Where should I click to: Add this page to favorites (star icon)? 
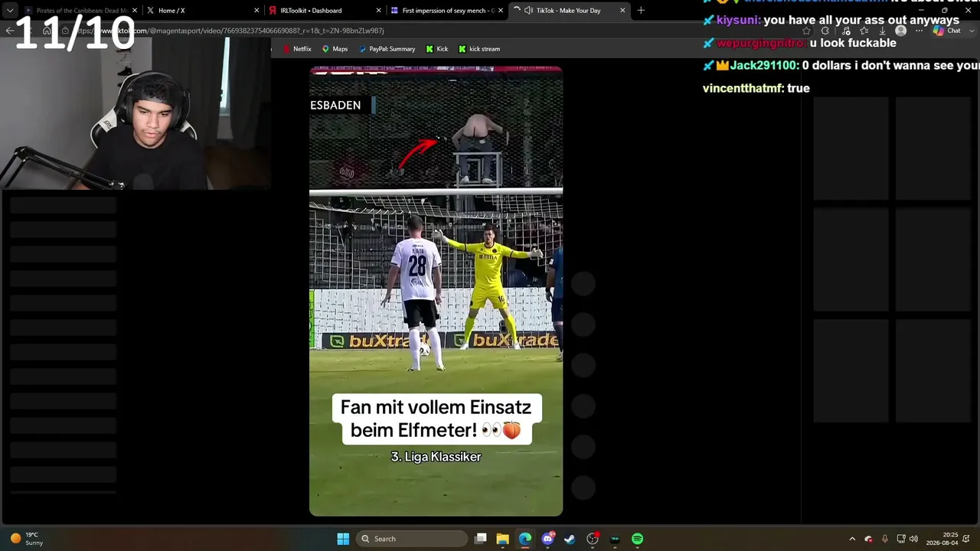tap(806, 31)
